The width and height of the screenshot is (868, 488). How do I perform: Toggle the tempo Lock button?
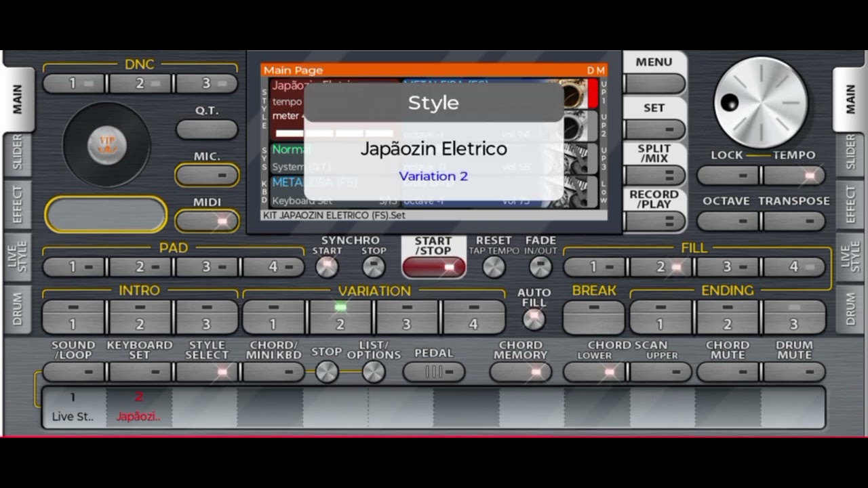pos(728,175)
